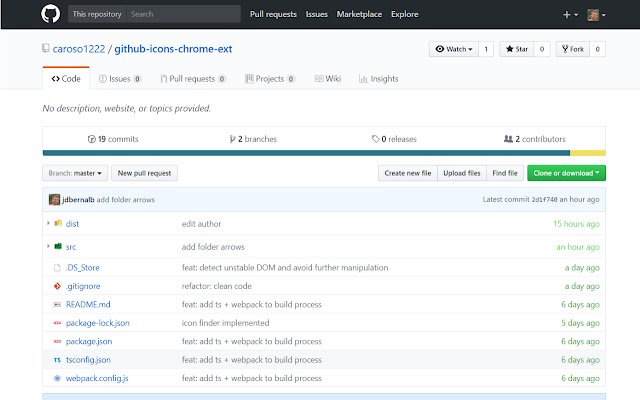Viewport: 640px width, 400px height.
Task: Open the caroso1222 owner link
Action: click(x=79, y=49)
